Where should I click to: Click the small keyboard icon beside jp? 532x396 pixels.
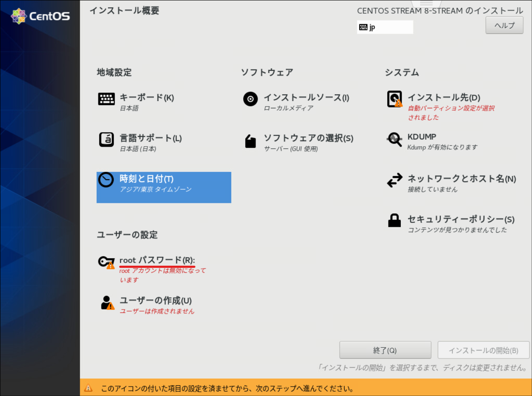coord(363,27)
